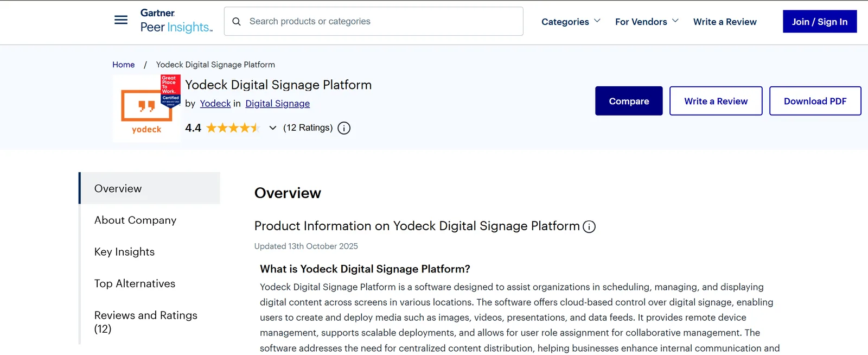
Task: Open the Digital Signage category link
Action: pyautogui.click(x=278, y=104)
